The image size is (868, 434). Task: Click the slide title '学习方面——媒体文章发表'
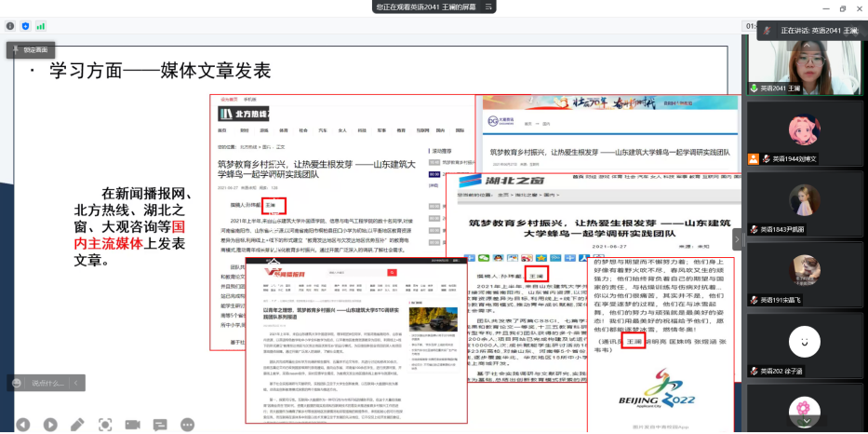(160, 71)
